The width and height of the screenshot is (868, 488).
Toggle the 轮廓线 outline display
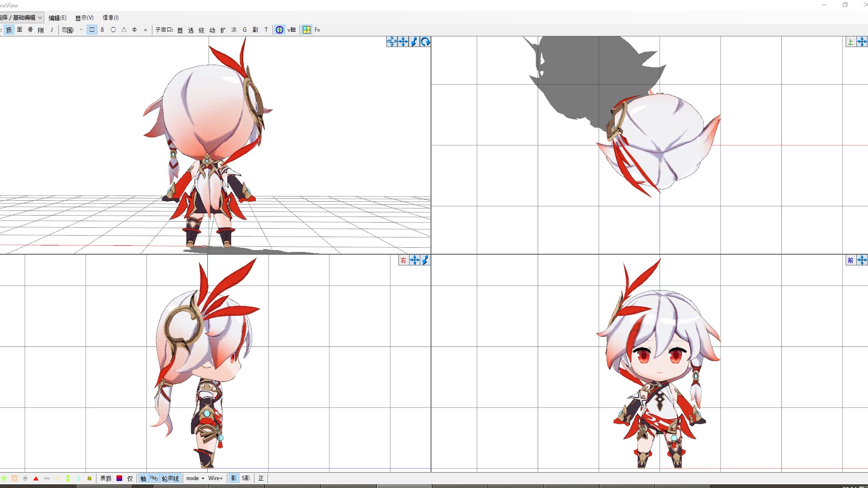(170, 478)
